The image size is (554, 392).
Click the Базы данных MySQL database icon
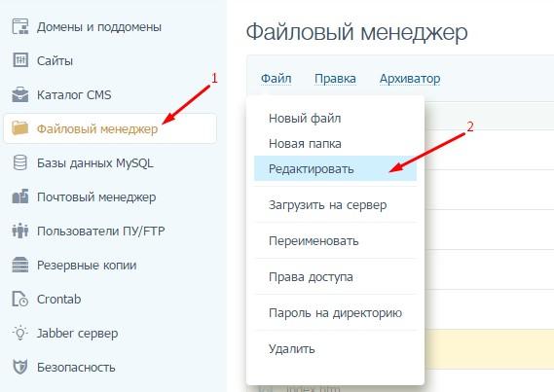(x=19, y=162)
